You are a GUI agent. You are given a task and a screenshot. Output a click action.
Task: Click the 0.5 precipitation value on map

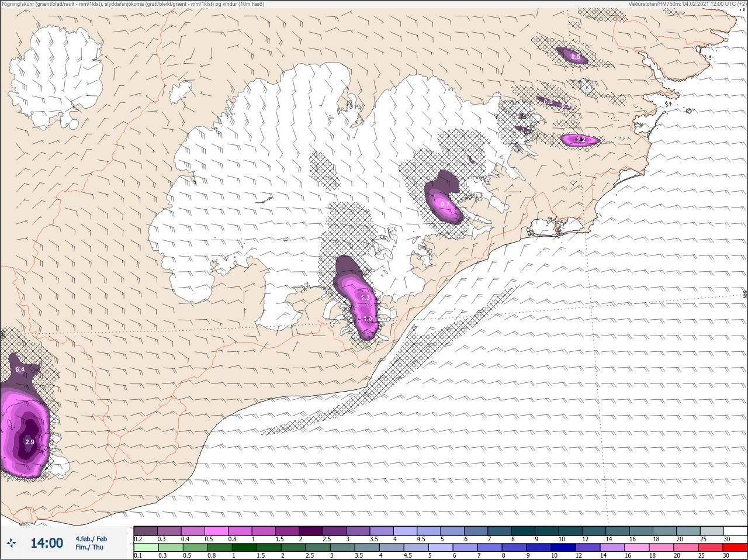click(576, 57)
